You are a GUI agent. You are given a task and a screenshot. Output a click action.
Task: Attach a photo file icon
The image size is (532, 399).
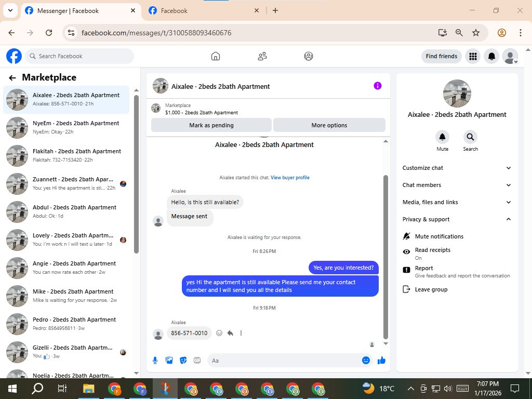click(x=169, y=361)
